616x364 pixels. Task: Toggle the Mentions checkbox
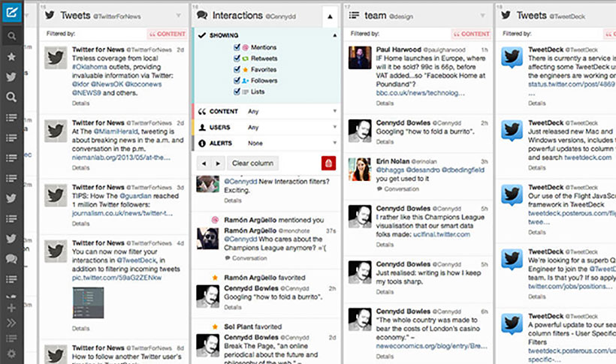coord(237,47)
